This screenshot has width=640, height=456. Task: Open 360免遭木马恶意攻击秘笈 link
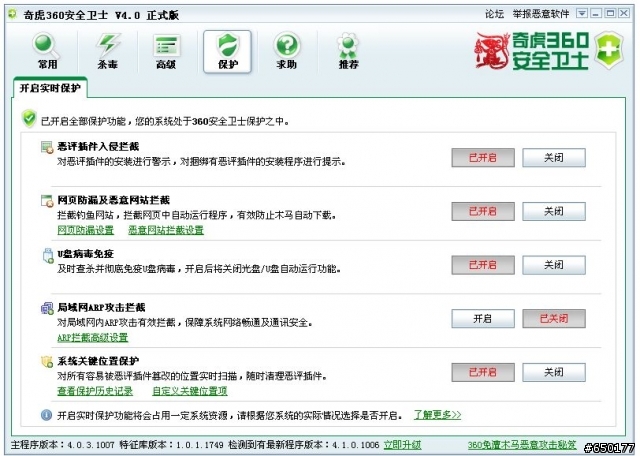(x=522, y=445)
